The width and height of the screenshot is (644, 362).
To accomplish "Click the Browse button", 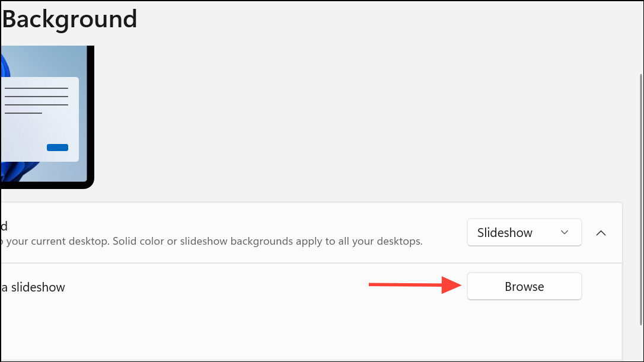I will 524,286.
